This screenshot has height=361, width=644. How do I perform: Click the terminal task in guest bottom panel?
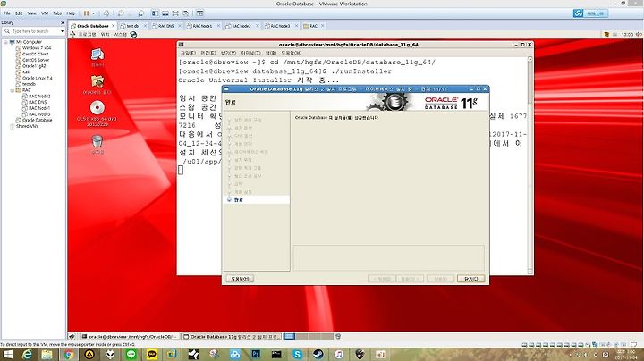pyautogui.click(x=129, y=336)
